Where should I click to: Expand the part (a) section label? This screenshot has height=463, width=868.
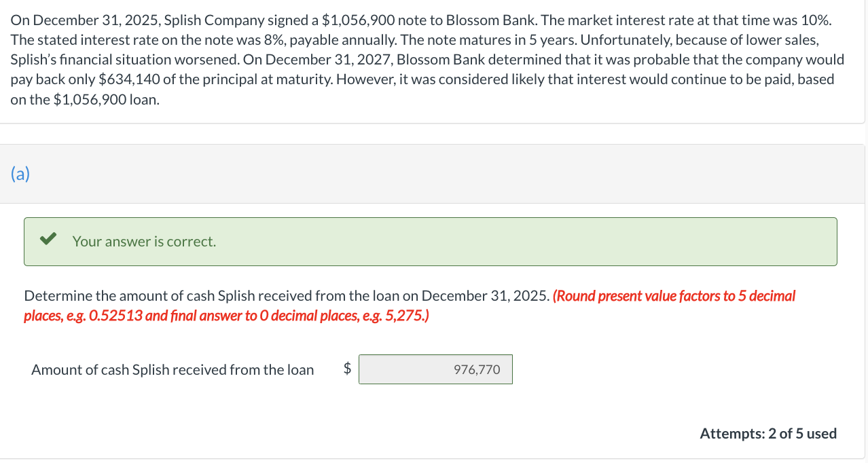coord(20,174)
